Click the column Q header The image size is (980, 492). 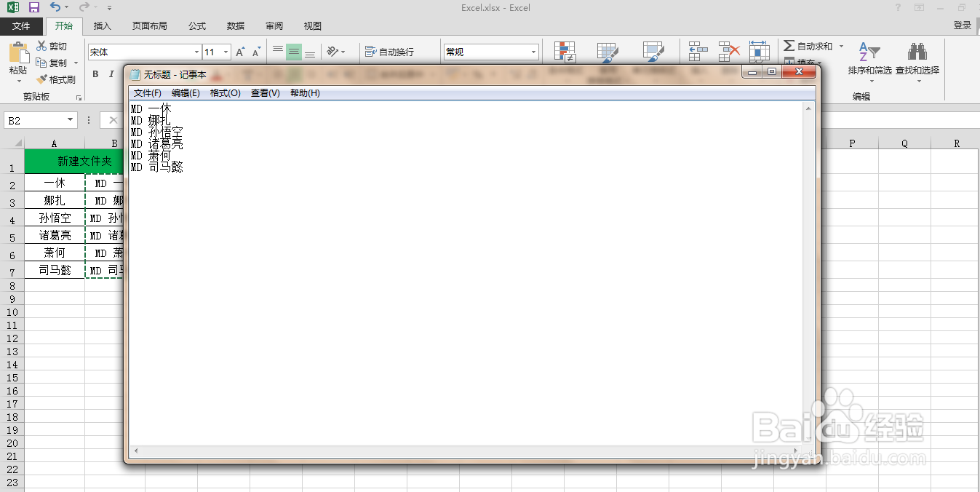click(904, 143)
